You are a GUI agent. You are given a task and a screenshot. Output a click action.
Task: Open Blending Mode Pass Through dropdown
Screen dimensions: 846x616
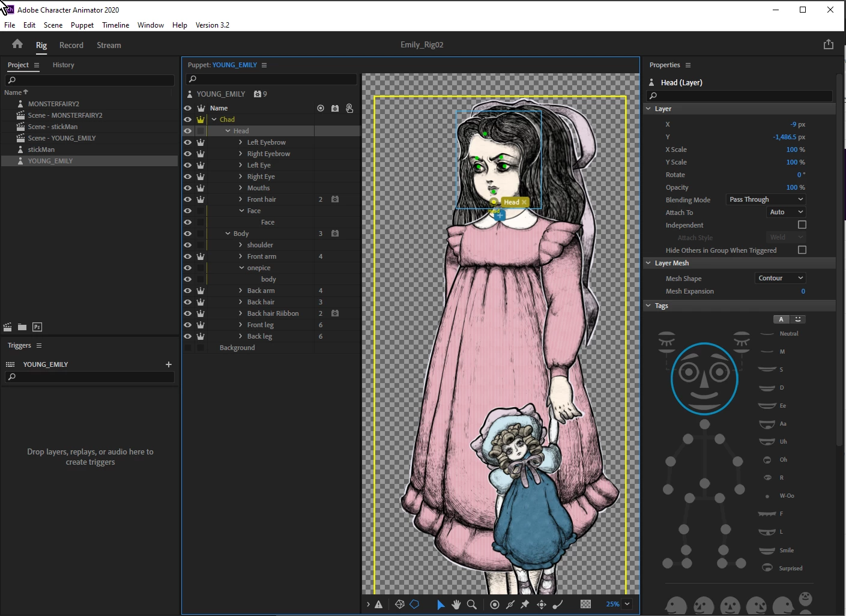(766, 199)
